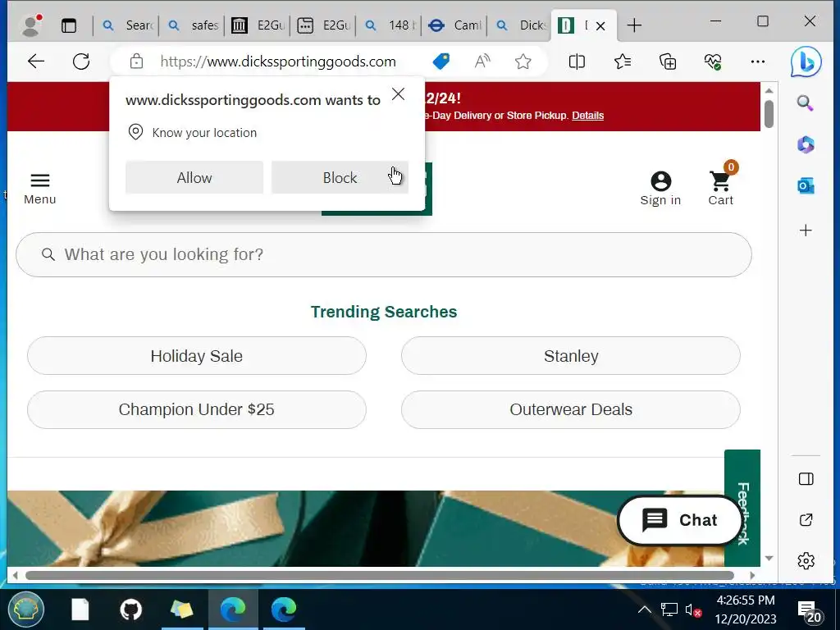View site information lock icon
The image size is (840, 630).
(137, 62)
